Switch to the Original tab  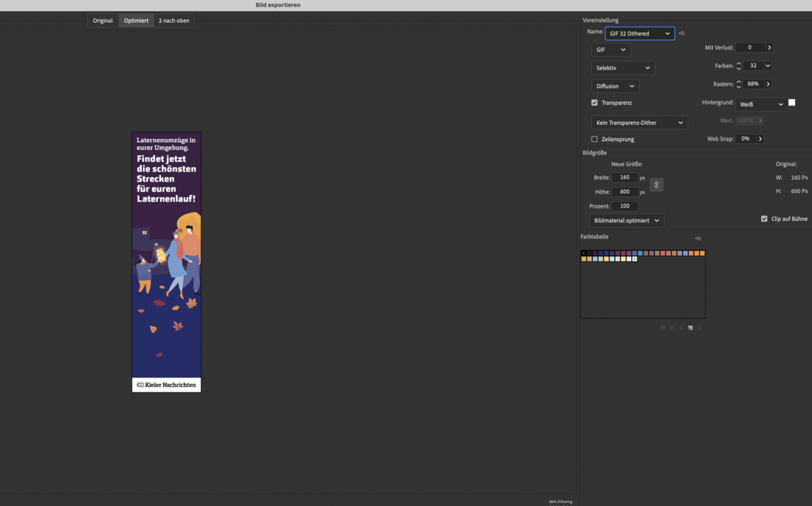[x=103, y=21]
